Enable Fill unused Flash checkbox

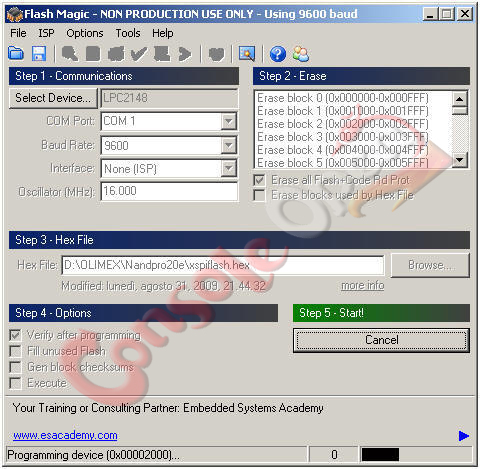coord(15,351)
